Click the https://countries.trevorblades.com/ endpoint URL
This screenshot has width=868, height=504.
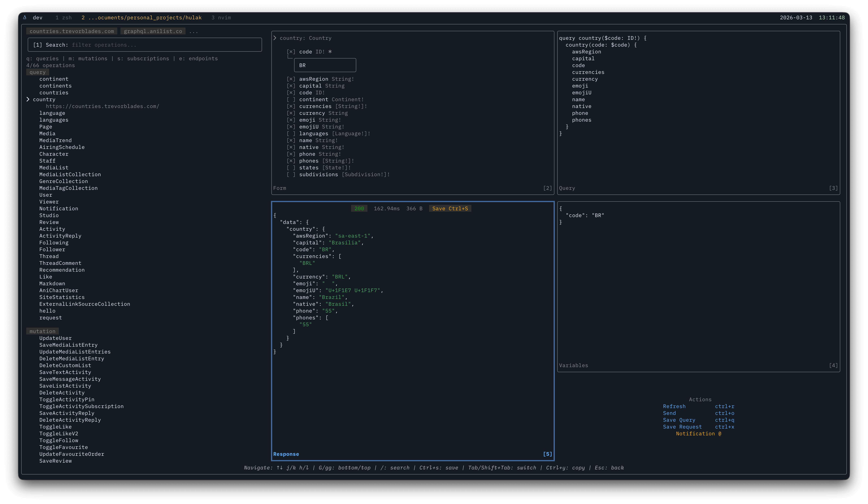click(x=103, y=106)
